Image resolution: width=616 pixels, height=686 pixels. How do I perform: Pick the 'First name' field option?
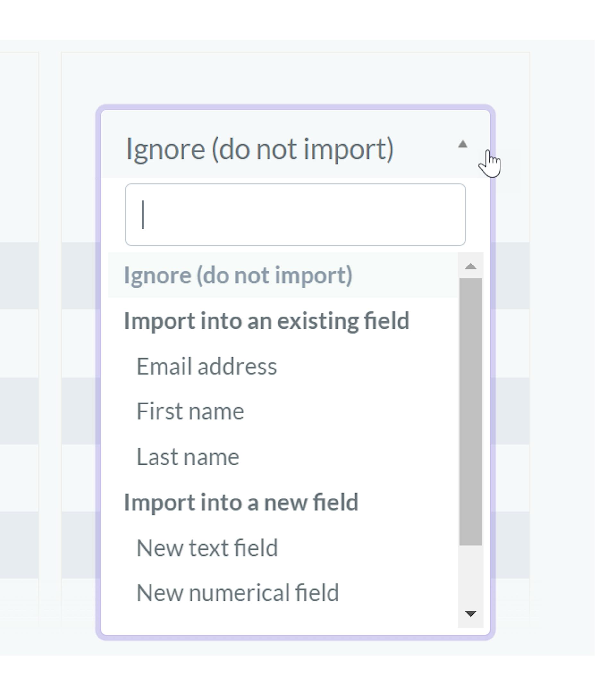pyautogui.click(x=190, y=412)
